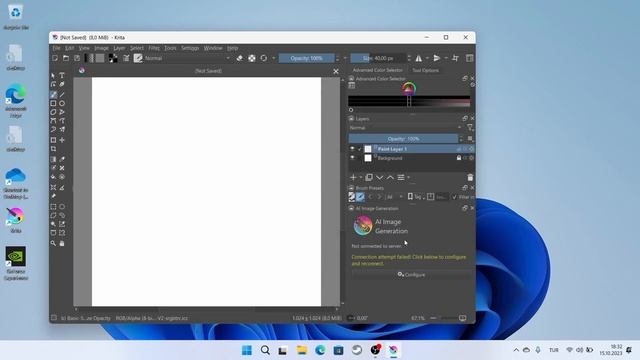Toggle Horizontal Mirror tool

click(x=419, y=58)
